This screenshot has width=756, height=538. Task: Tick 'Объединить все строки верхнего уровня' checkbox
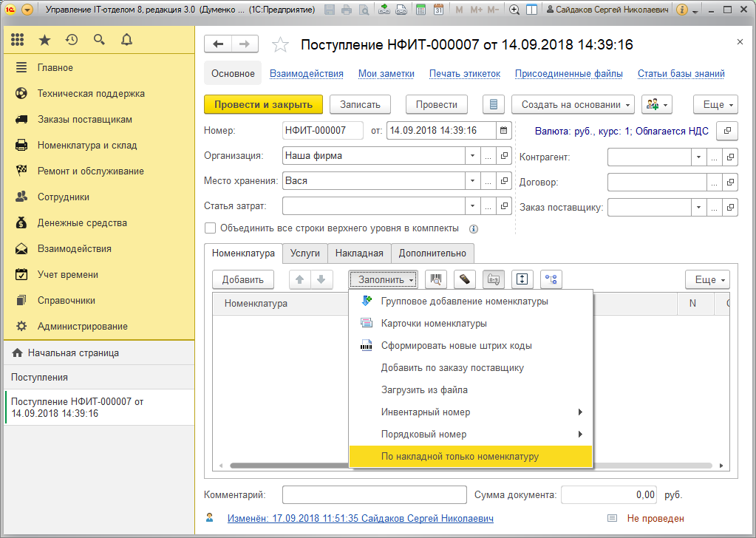click(210, 228)
